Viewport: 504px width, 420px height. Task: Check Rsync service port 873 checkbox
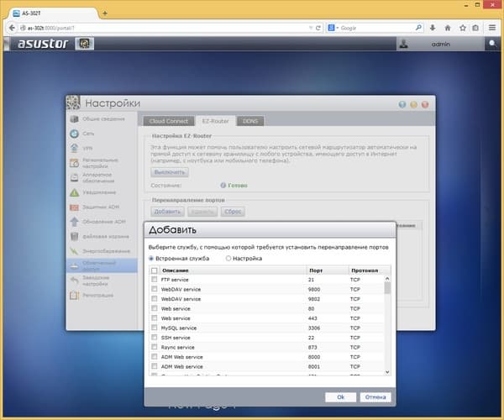click(155, 347)
